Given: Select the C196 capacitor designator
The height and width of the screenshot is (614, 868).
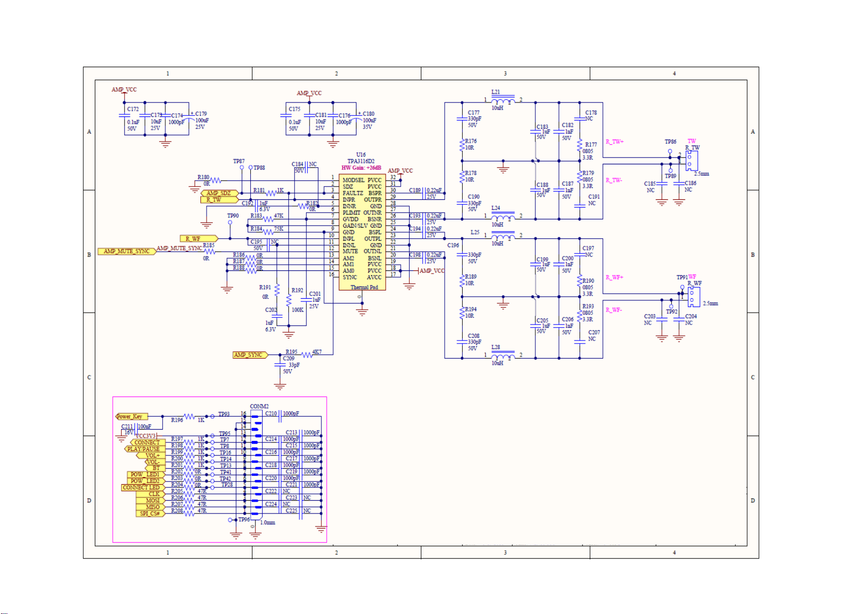Looking at the screenshot, I should pos(453,245).
